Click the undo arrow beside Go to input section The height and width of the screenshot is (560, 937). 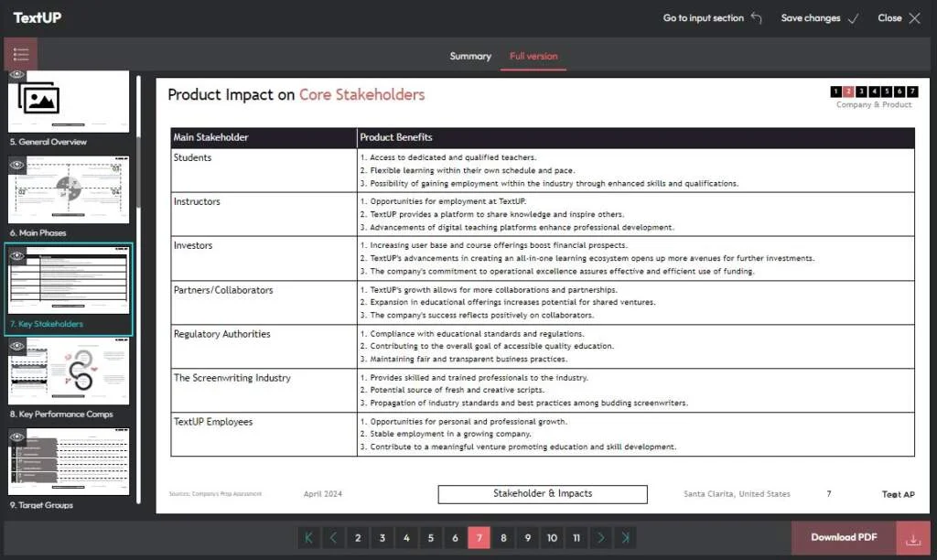pos(757,18)
